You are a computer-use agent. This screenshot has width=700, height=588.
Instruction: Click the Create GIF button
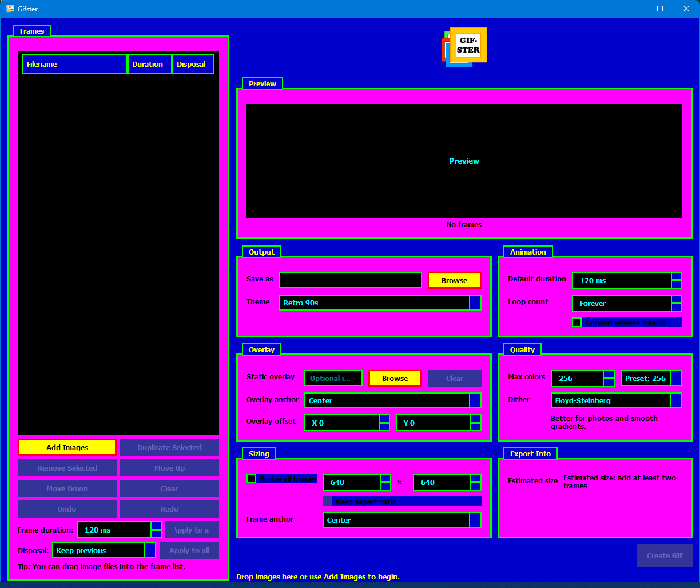coord(665,555)
